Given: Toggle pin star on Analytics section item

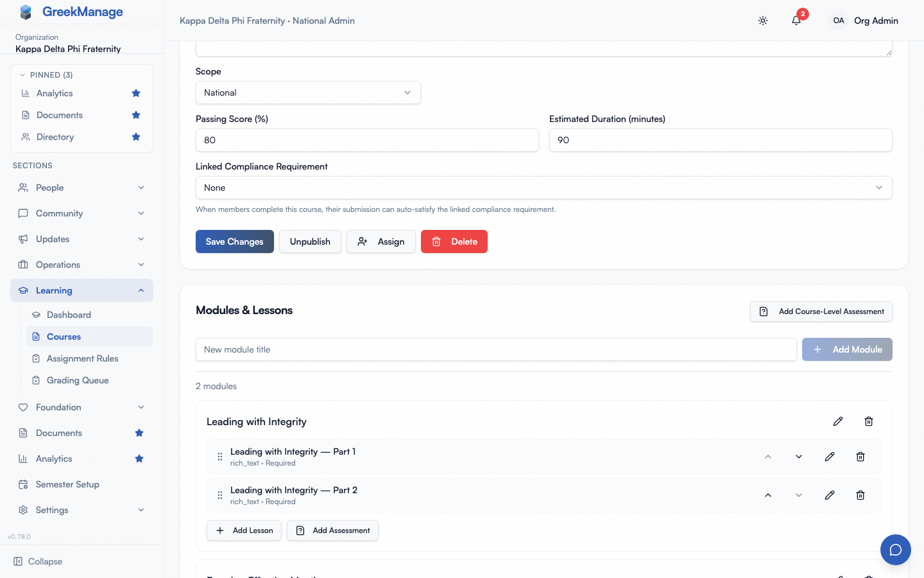Looking at the screenshot, I should pyautogui.click(x=139, y=459).
